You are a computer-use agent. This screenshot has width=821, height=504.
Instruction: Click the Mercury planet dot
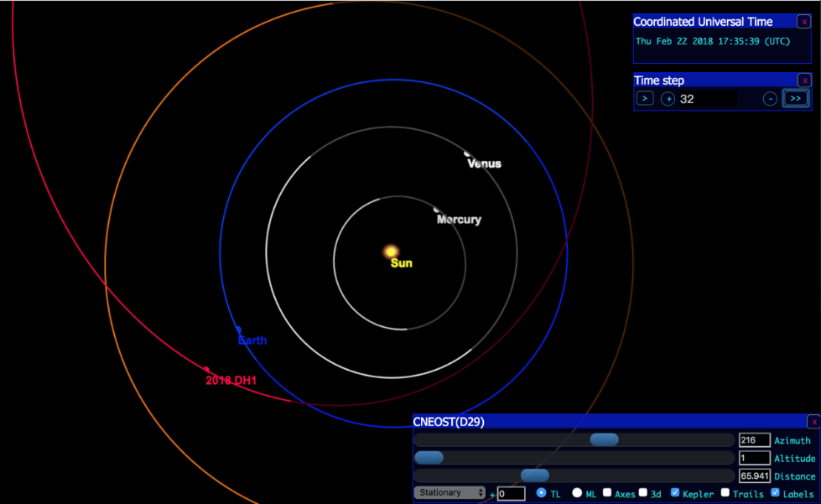coord(436,210)
